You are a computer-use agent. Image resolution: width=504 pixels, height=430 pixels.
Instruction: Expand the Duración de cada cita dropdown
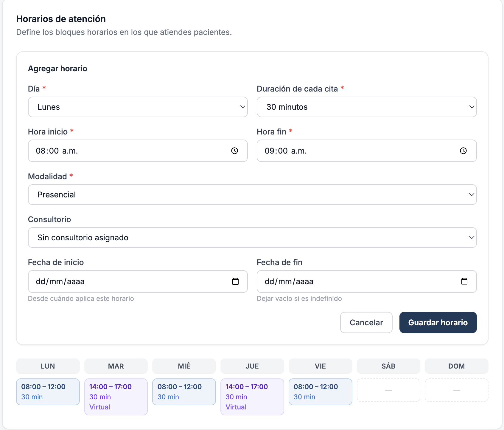366,107
